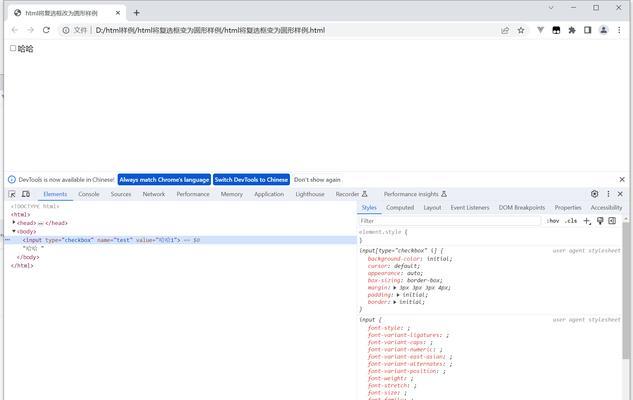Open the Chrome three-dot menu

coord(619,30)
